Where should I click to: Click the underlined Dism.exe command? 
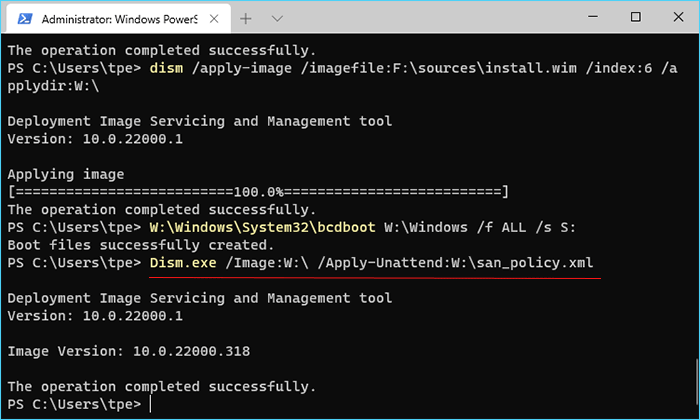(183, 263)
